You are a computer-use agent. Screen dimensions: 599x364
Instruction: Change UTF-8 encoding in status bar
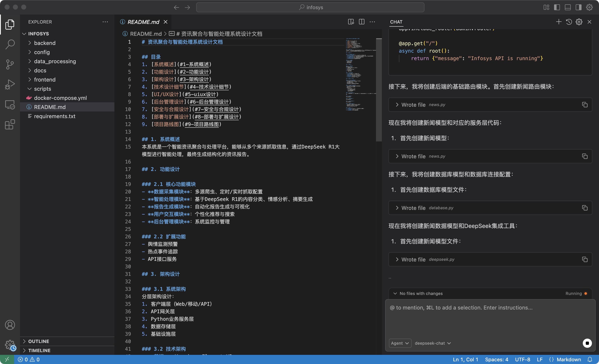522,359
